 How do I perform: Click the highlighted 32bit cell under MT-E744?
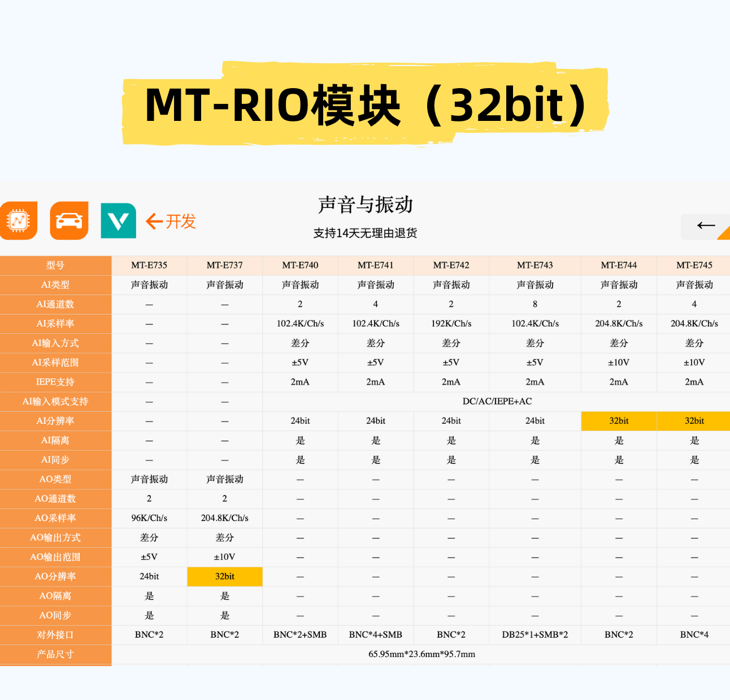click(x=619, y=421)
